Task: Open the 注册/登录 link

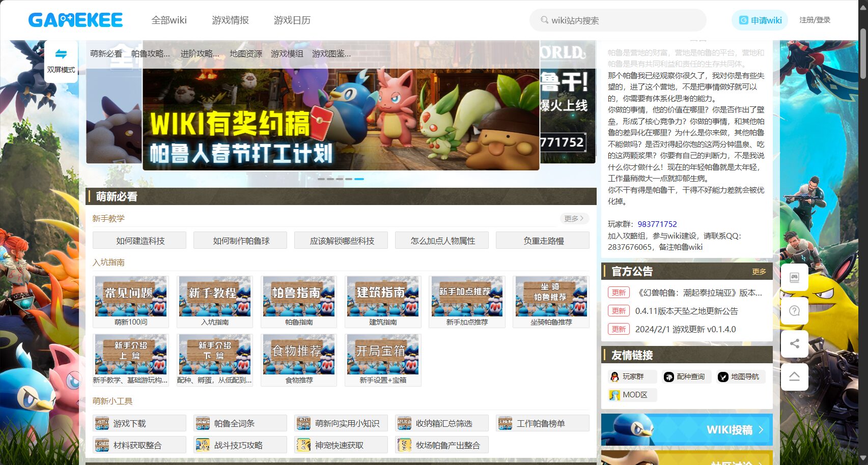Action: click(x=815, y=20)
